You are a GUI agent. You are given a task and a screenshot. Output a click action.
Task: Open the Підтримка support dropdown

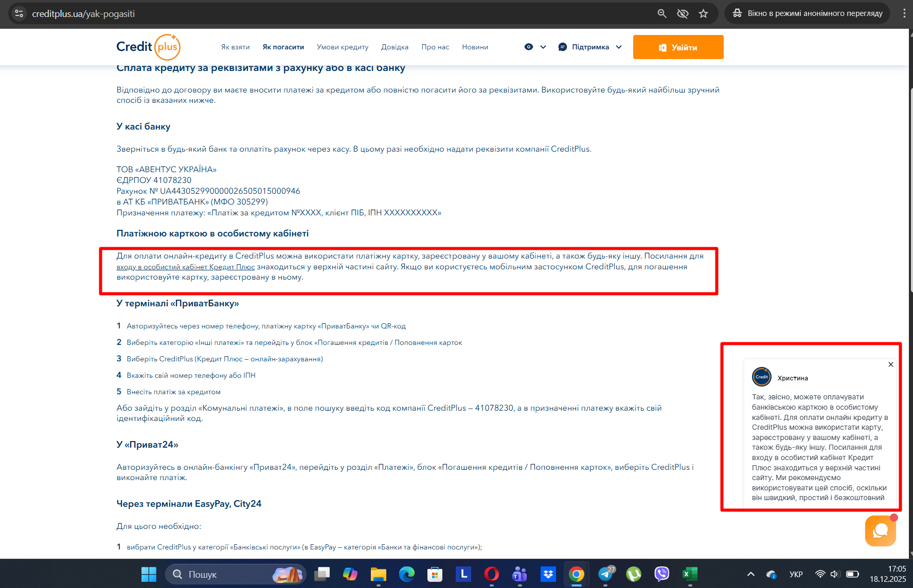point(590,47)
